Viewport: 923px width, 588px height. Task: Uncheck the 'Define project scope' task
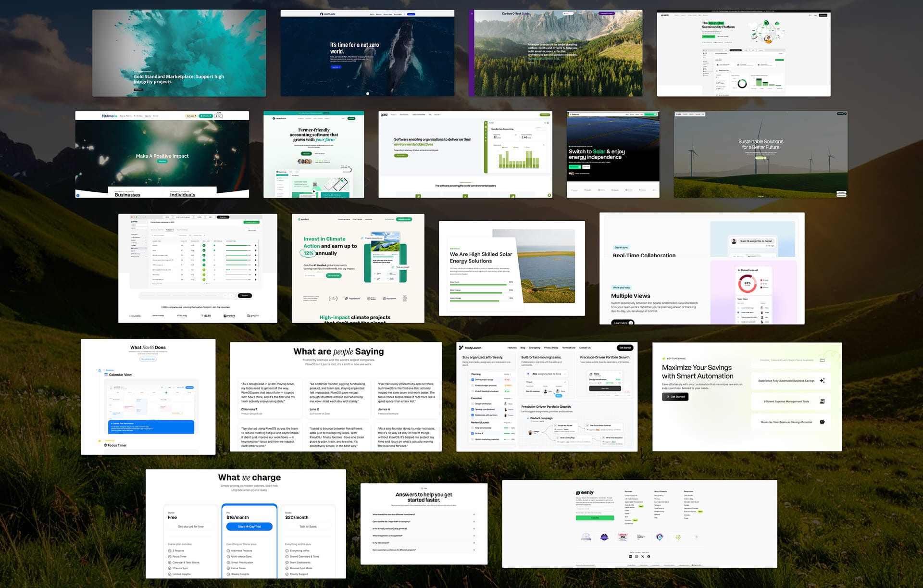pos(473,380)
